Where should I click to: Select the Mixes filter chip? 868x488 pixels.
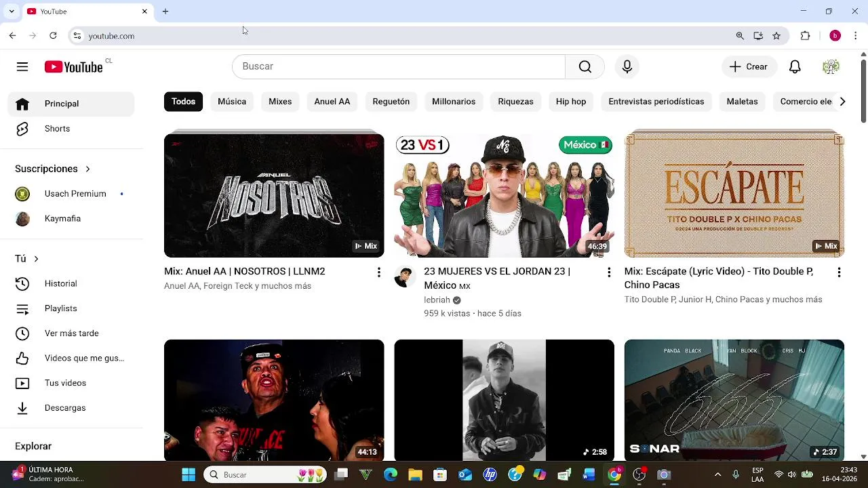point(280,102)
